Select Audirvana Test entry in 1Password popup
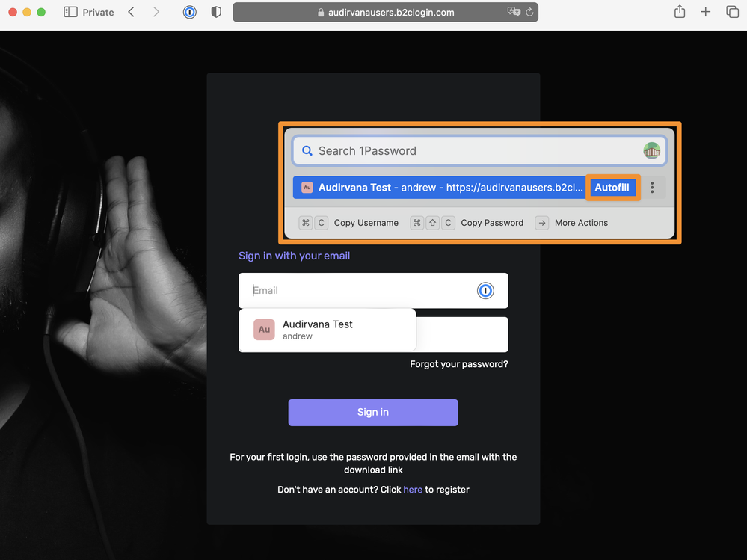 (441, 188)
